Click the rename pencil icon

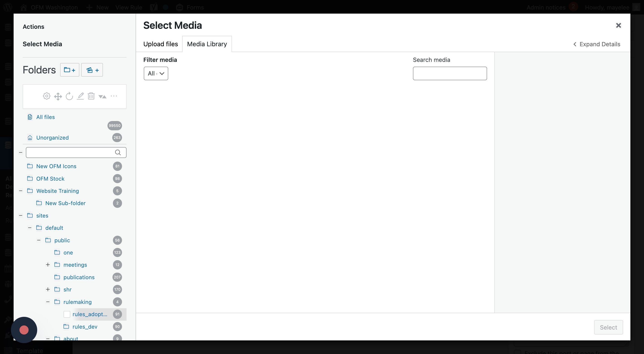click(80, 96)
